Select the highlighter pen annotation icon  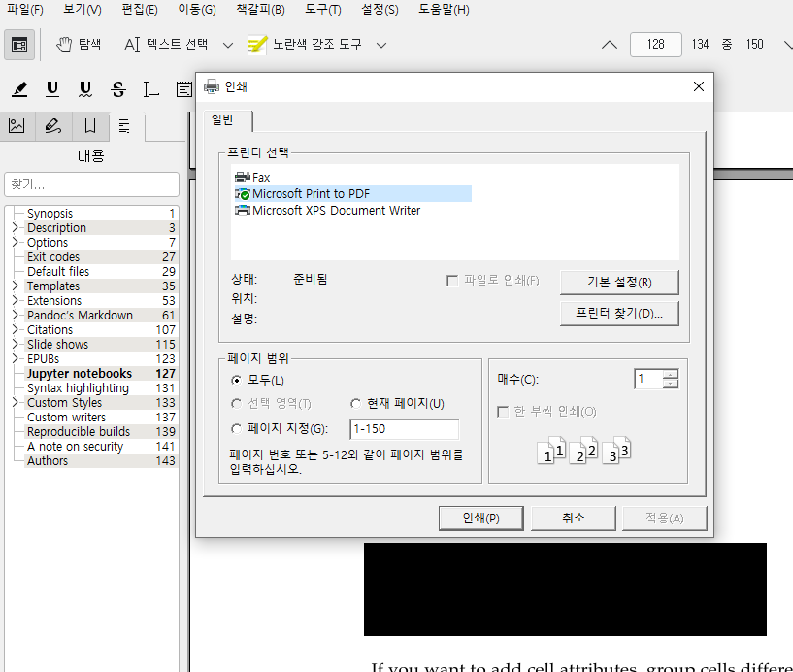[x=19, y=89]
